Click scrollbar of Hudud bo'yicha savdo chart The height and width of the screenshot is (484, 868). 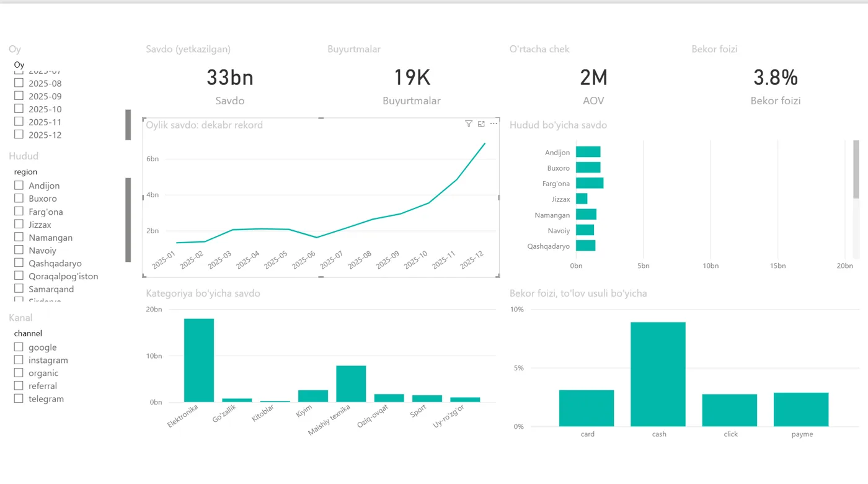(856, 169)
